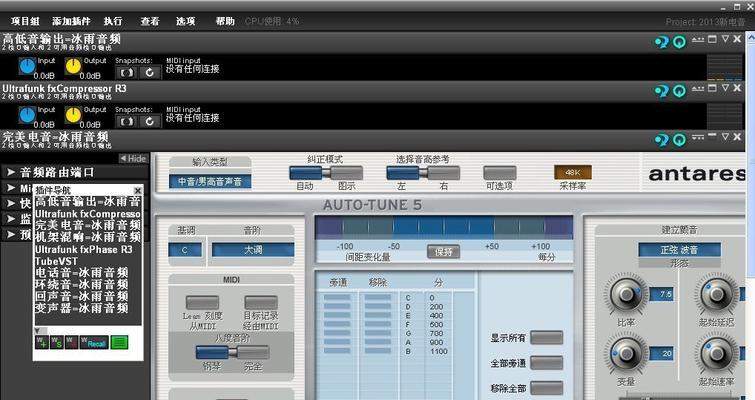Image resolution: width=755 pixels, height=400 pixels.
Task: Toggle 八度音阶 switch between 钢琴 and 完全
Action: pyautogui.click(x=232, y=352)
